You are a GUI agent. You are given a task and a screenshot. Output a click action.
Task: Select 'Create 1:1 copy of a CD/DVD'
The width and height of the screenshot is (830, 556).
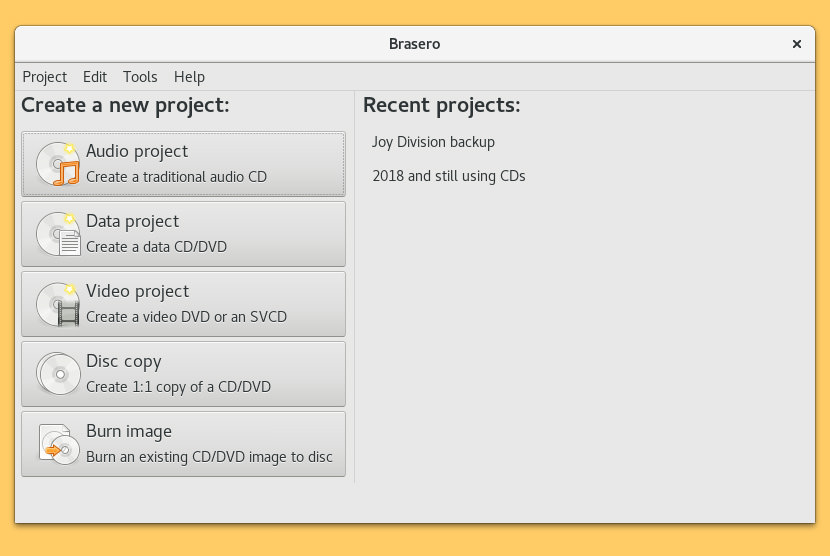[178, 387]
